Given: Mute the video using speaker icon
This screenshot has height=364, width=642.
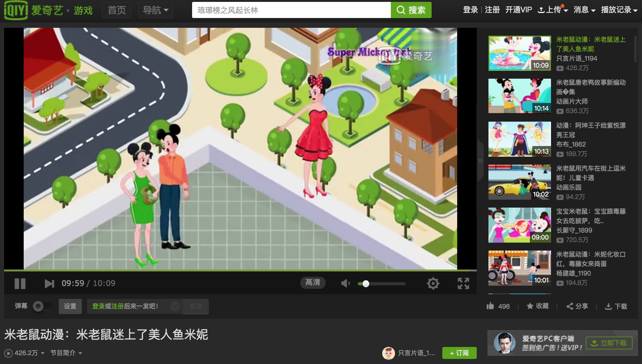Looking at the screenshot, I should click(345, 283).
